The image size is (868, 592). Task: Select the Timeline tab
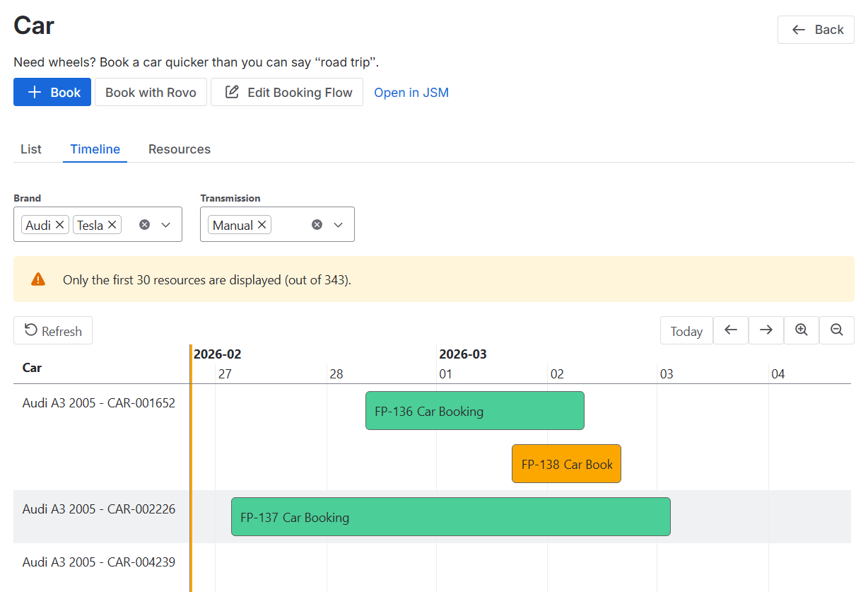pyautogui.click(x=95, y=149)
